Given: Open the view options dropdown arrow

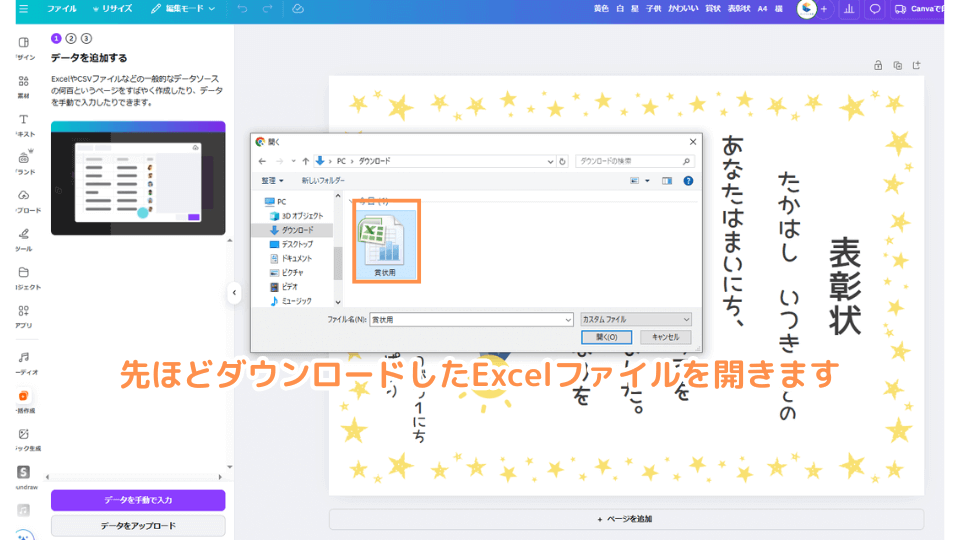Looking at the screenshot, I should click(x=647, y=181).
